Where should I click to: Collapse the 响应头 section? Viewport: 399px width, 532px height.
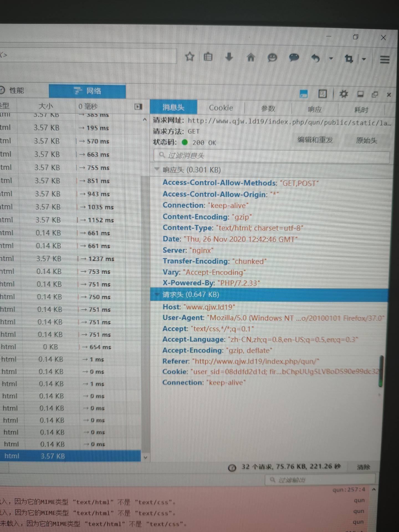coord(157,169)
